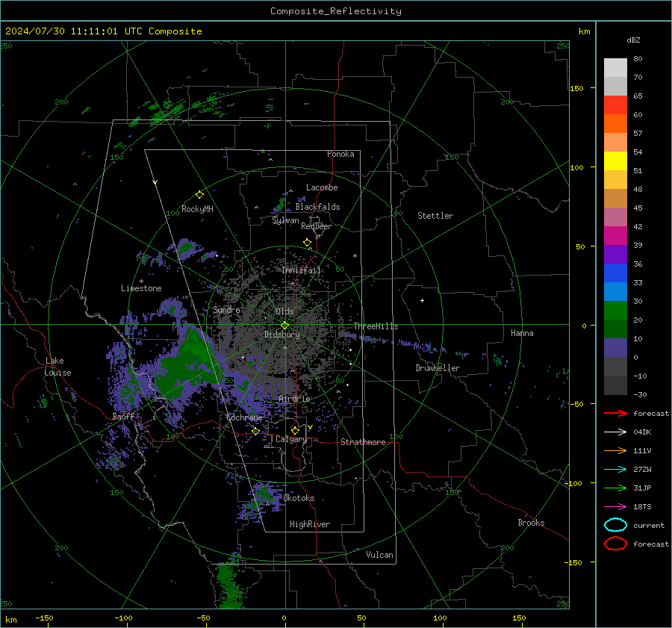Click the Innisfail city label
This screenshot has width=672, height=628.
[301, 270]
